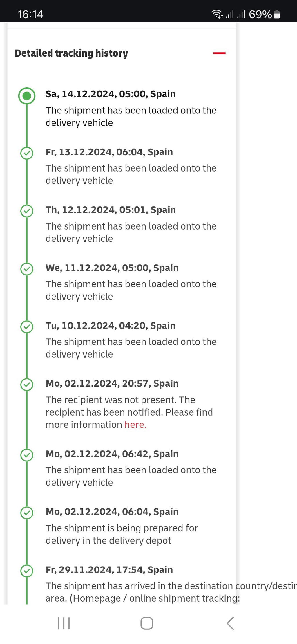The height and width of the screenshot is (644, 297).
Task: Tap the checkmark icon beside Mo, 02.12.2024, 06:42
Action: coord(27,455)
